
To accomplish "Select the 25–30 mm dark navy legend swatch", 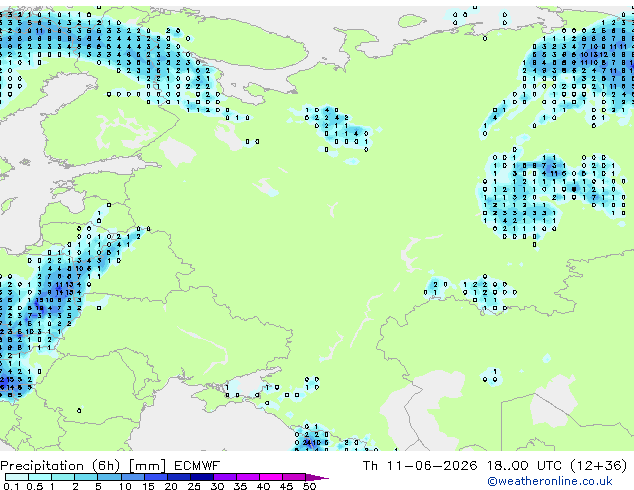I will pyautogui.click(x=202, y=477).
